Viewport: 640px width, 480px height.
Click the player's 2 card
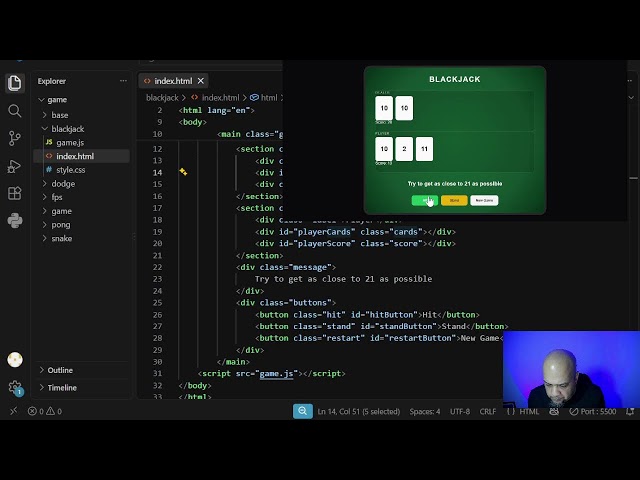click(404, 149)
